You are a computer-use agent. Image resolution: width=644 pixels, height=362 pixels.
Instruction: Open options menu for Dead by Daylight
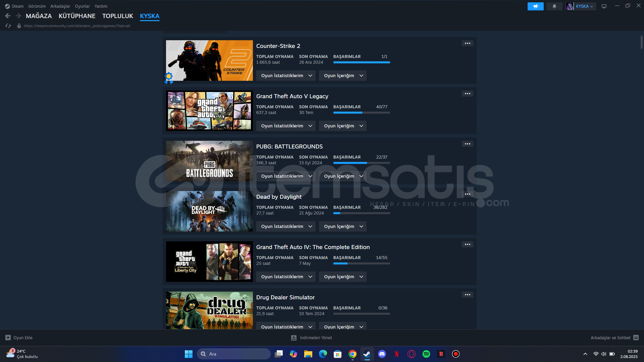(468, 194)
